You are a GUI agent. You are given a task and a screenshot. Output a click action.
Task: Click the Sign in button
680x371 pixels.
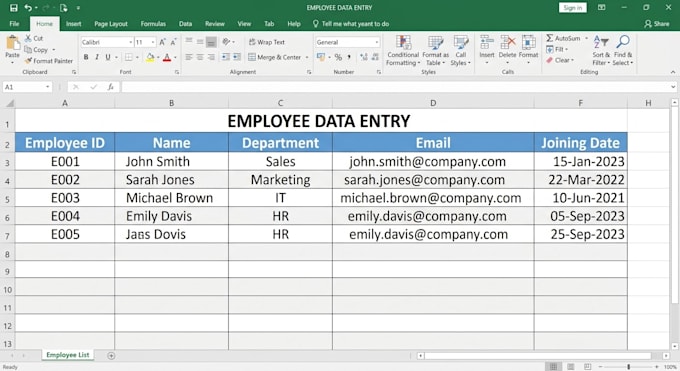pyautogui.click(x=572, y=8)
